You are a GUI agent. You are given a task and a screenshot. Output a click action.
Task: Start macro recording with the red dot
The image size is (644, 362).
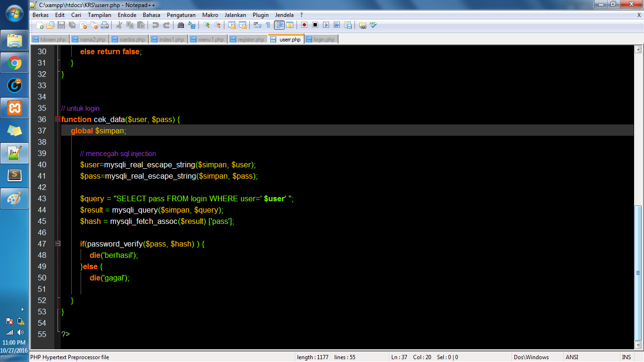[304, 25]
